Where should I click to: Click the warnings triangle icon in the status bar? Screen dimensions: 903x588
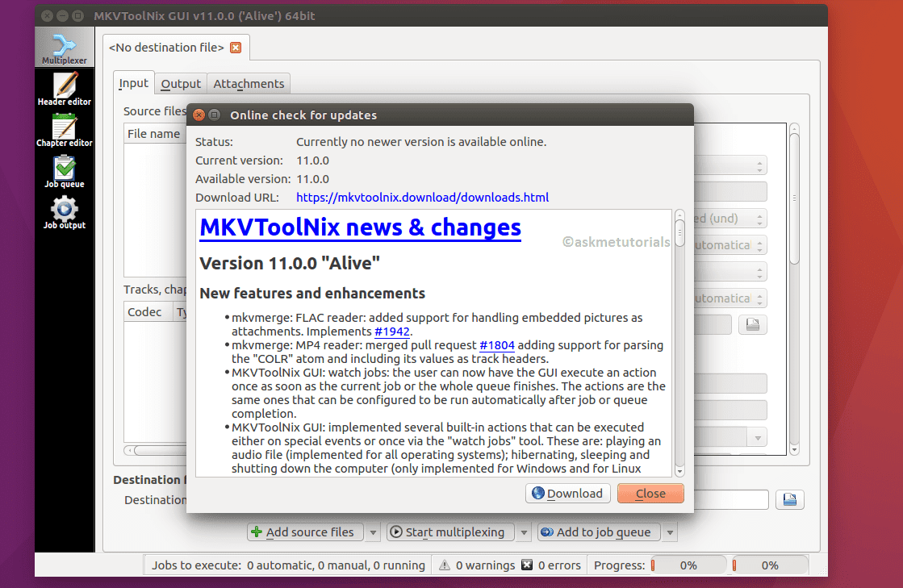pyautogui.click(x=445, y=565)
